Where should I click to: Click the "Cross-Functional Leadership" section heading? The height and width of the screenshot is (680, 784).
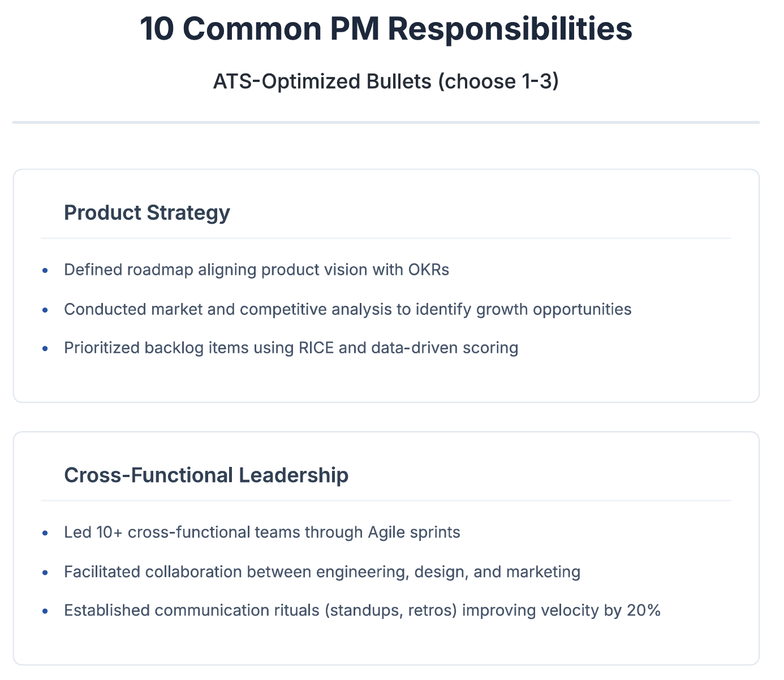206,475
